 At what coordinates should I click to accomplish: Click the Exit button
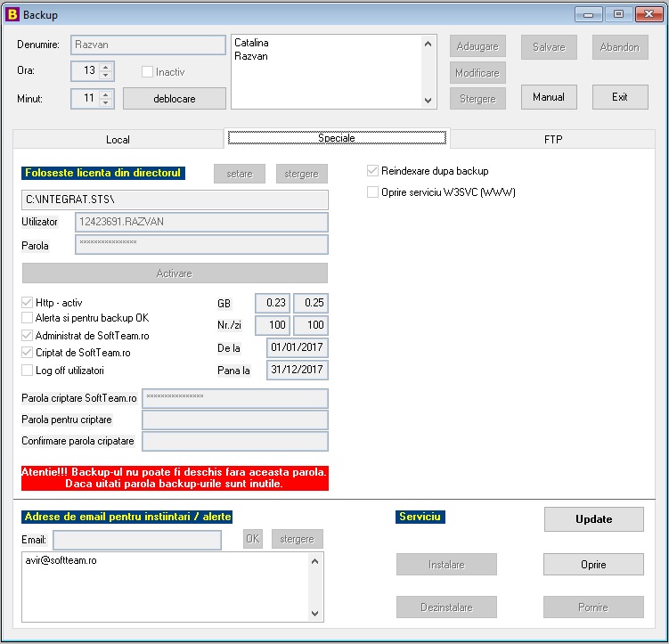(x=620, y=97)
